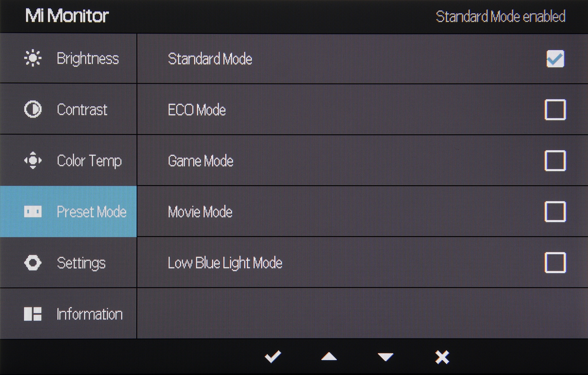588x375 pixels.
Task: Click the Information grid icon
Action: click(33, 314)
